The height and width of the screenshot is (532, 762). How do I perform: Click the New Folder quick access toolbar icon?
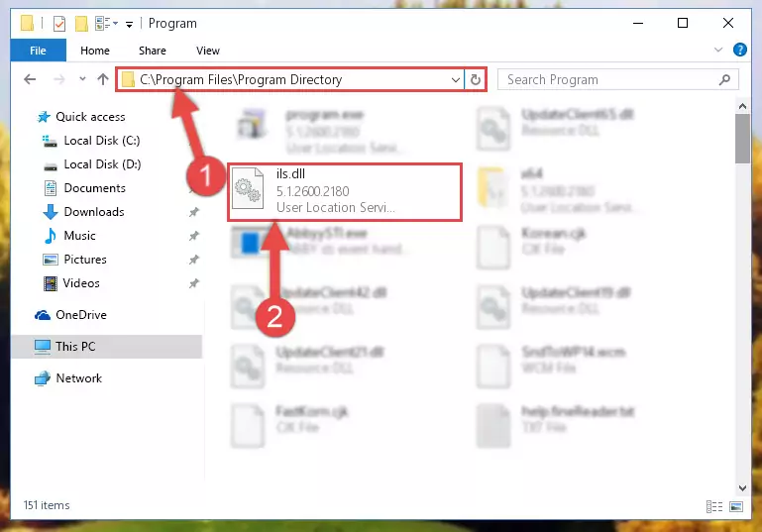click(x=81, y=24)
